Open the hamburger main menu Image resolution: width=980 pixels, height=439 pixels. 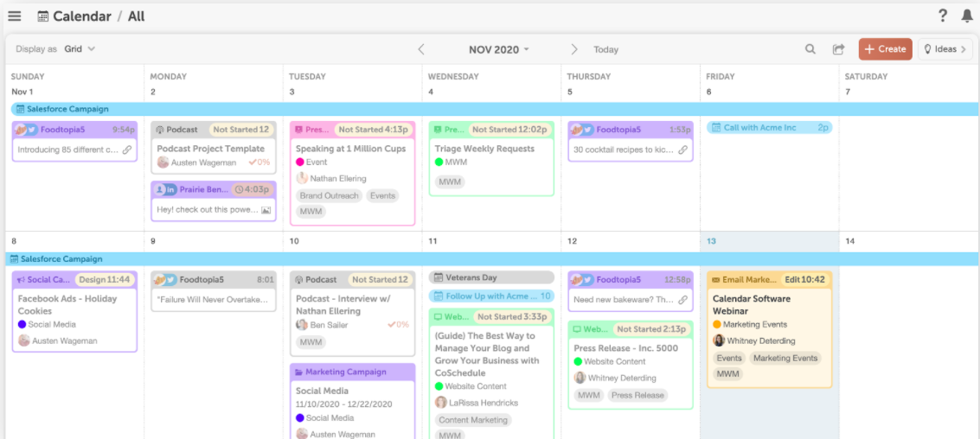(x=15, y=16)
